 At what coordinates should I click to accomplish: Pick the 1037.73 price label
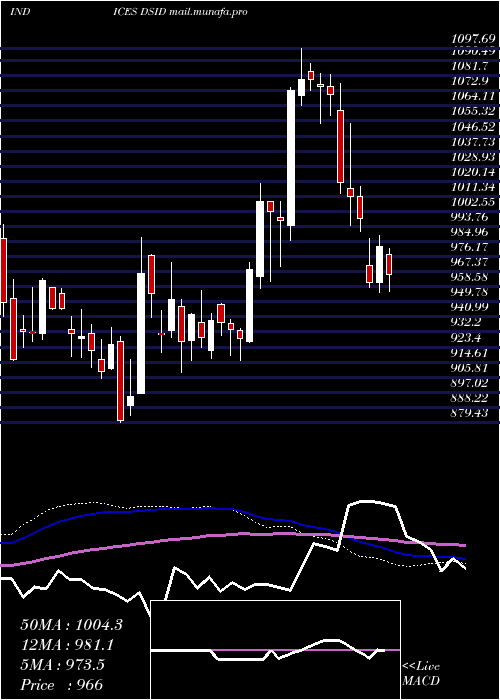[473, 142]
